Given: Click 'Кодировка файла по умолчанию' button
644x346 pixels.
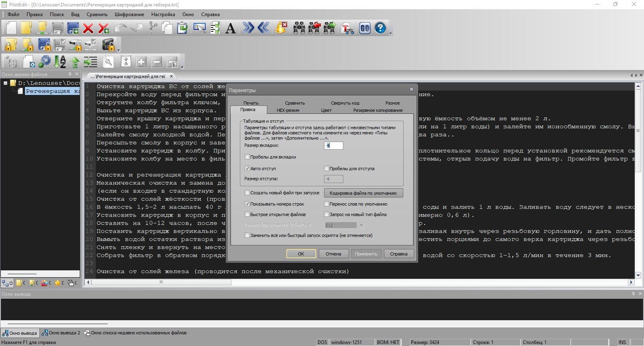Looking at the screenshot, I should point(363,193).
